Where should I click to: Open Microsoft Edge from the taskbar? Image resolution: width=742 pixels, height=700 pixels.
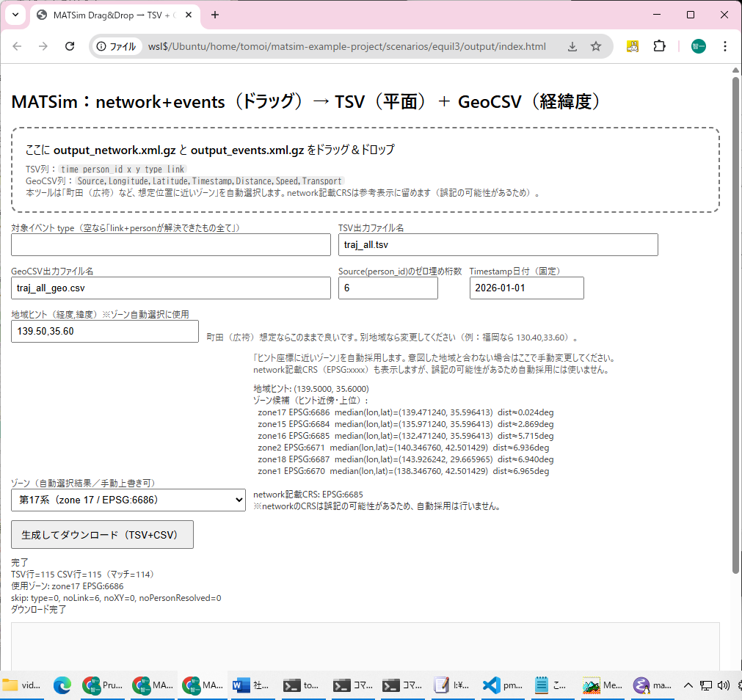click(x=62, y=685)
